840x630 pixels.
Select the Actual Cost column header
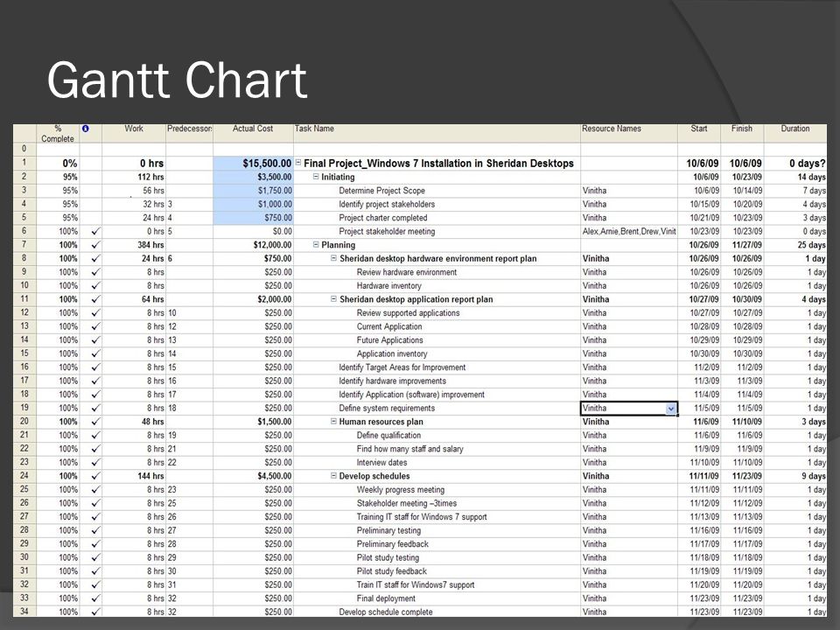tap(253, 133)
